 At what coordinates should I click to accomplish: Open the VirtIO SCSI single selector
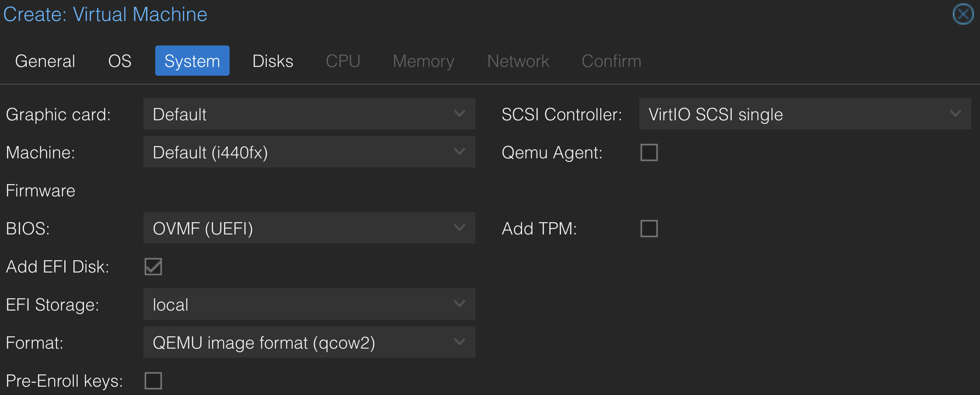[x=805, y=114]
